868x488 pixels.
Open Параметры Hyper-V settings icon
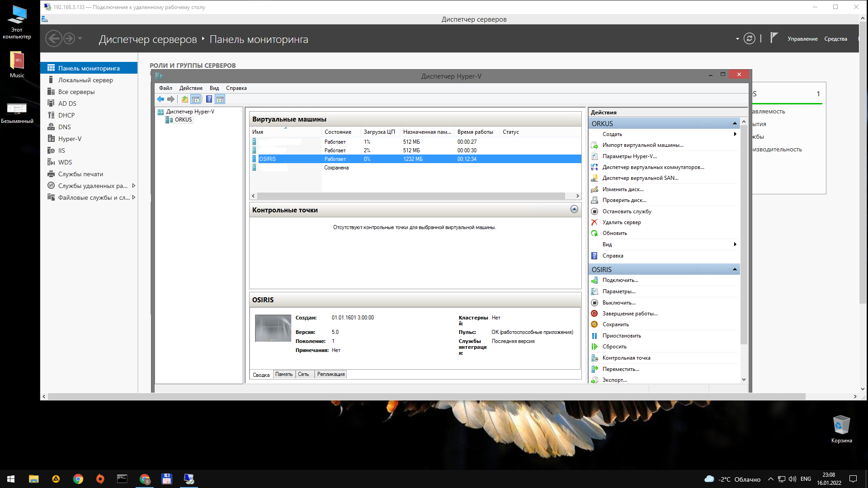click(594, 156)
